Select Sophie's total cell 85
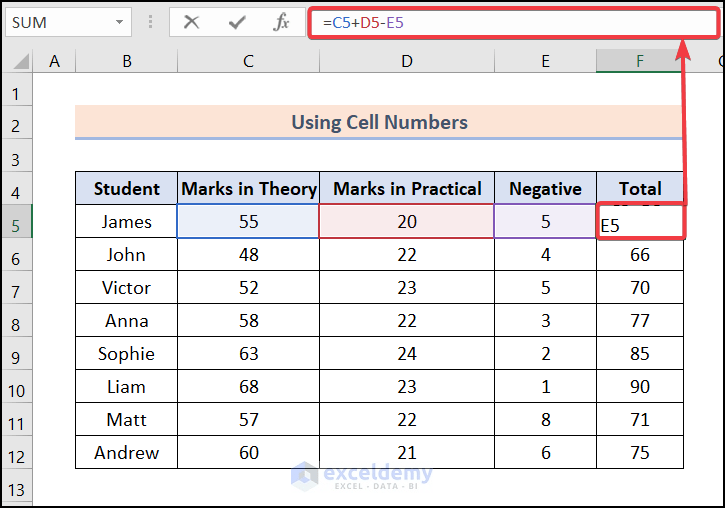The height and width of the screenshot is (508, 725). coord(640,353)
